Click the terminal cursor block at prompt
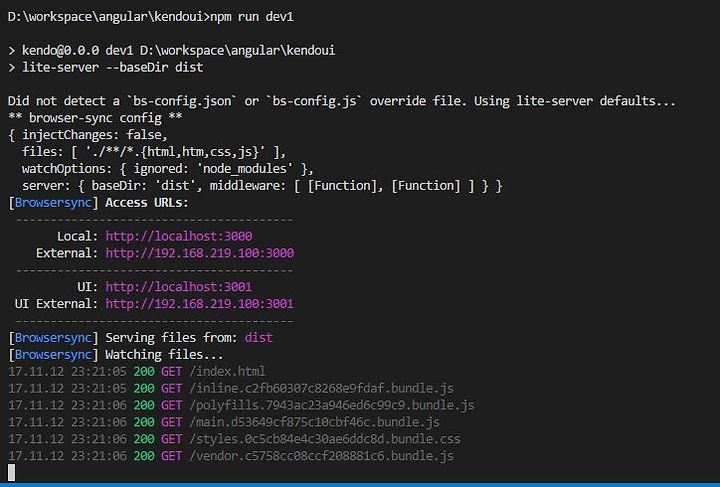Image resolution: width=720 pixels, height=487 pixels. tap(11, 473)
